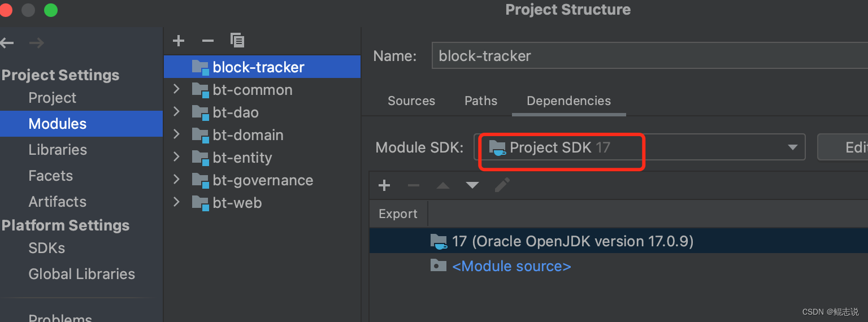Click the bt-governance module folder icon
This screenshot has width=868, height=322.
[x=200, y=180]
